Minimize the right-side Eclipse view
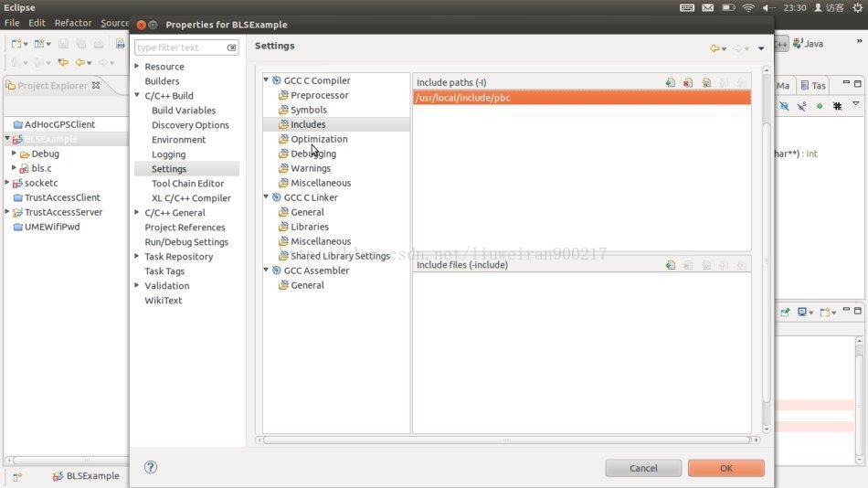This screenshot has width=868, height=488. (x=846, y=82)
